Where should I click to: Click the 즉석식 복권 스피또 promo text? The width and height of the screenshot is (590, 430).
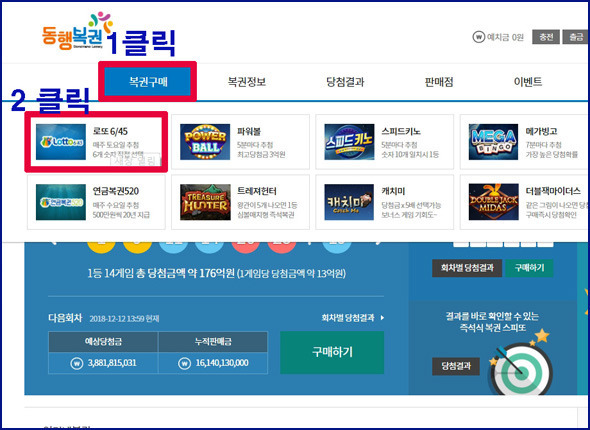(x=492, y=322)
